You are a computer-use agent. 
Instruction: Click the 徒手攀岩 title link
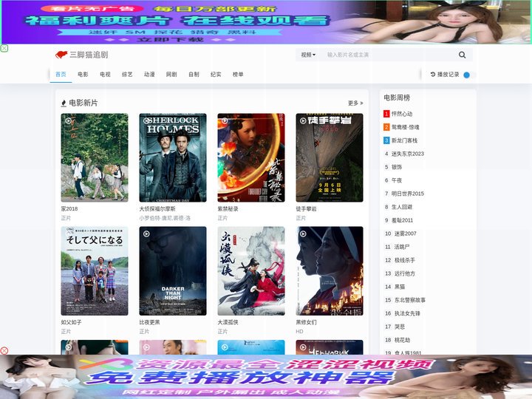click(306, 208)
